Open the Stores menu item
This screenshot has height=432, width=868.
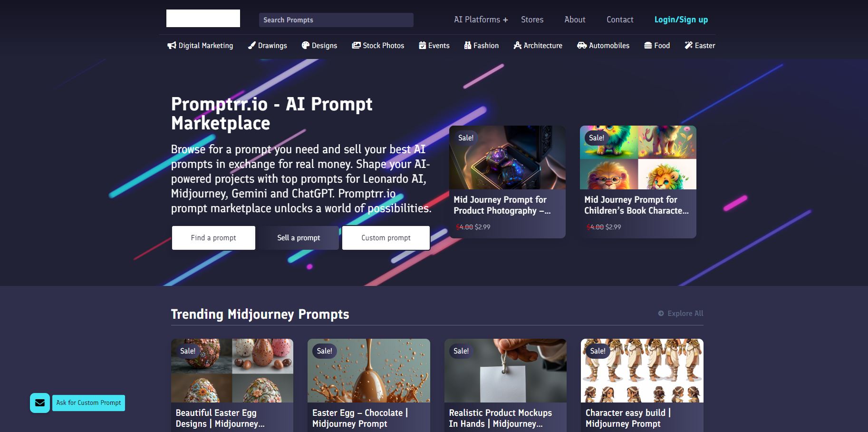(x=532, y=20)
